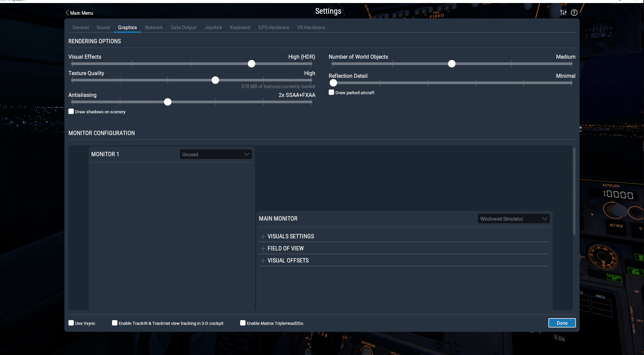Click the Main Menu back arrow
Viewport: 644px width, 355px height.
click(67, 13)
